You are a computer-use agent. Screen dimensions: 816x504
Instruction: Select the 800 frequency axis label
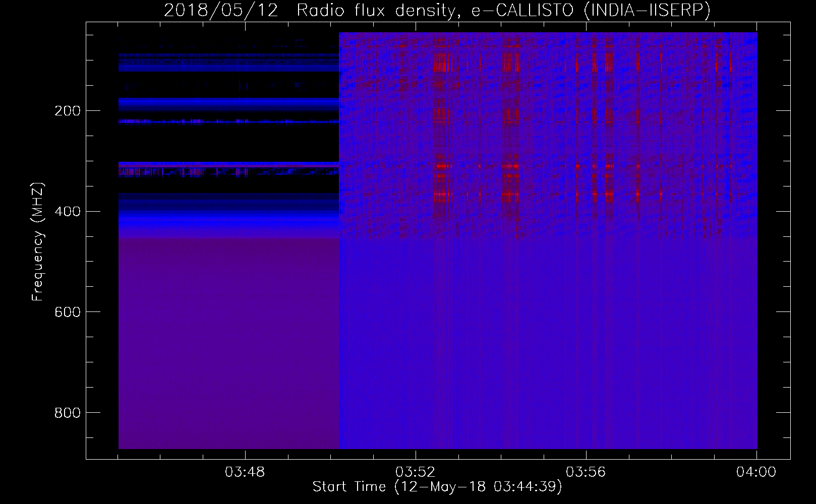point(68,413)
